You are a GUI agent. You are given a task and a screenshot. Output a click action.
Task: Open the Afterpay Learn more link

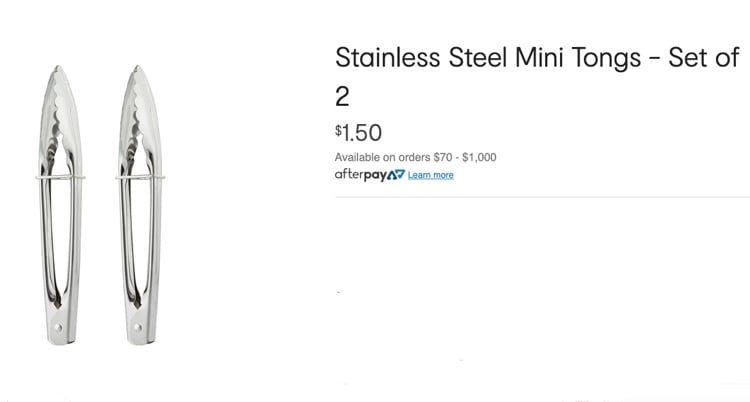tap(431, 175)
